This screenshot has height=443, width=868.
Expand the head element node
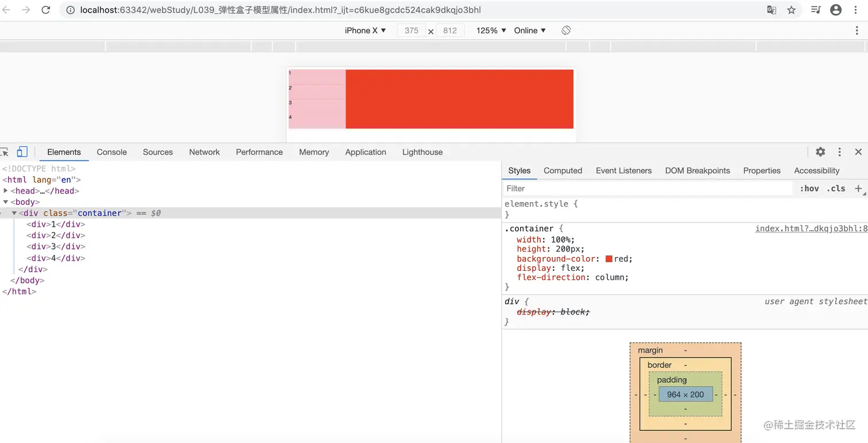pyautogui.click(x=6, y=191)
